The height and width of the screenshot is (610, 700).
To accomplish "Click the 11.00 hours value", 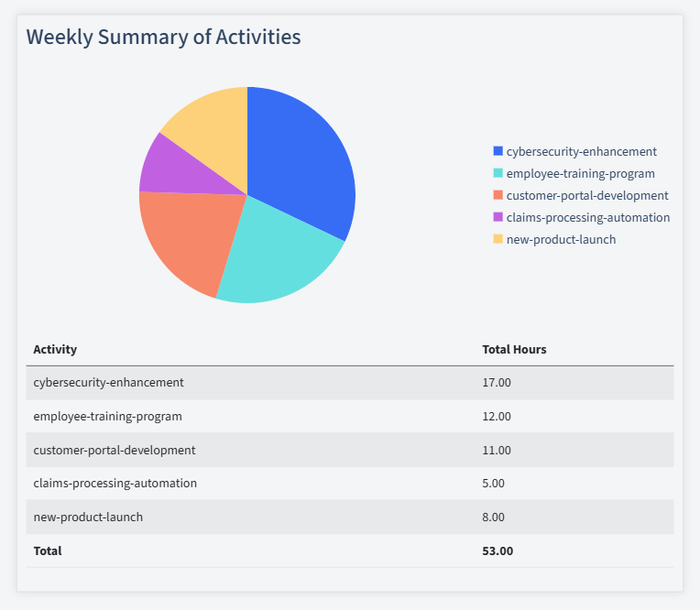I will (497, 450).
